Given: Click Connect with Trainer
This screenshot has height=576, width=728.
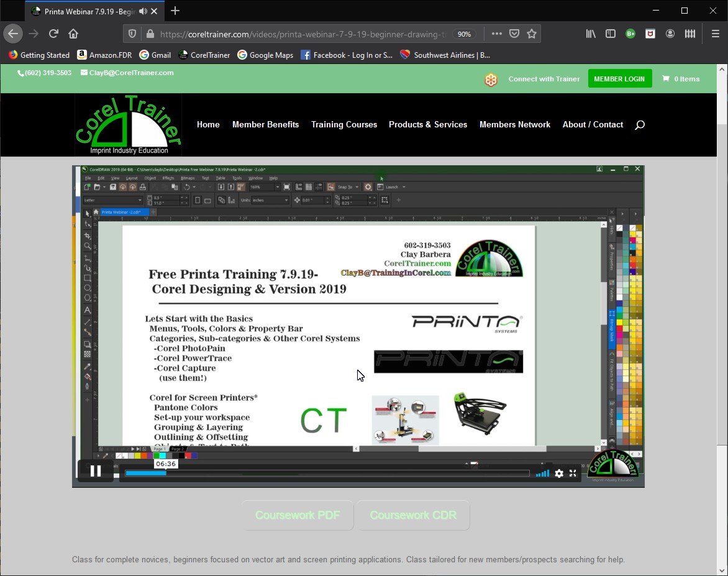Looking at the screenshot, I should tap(544, 79).
